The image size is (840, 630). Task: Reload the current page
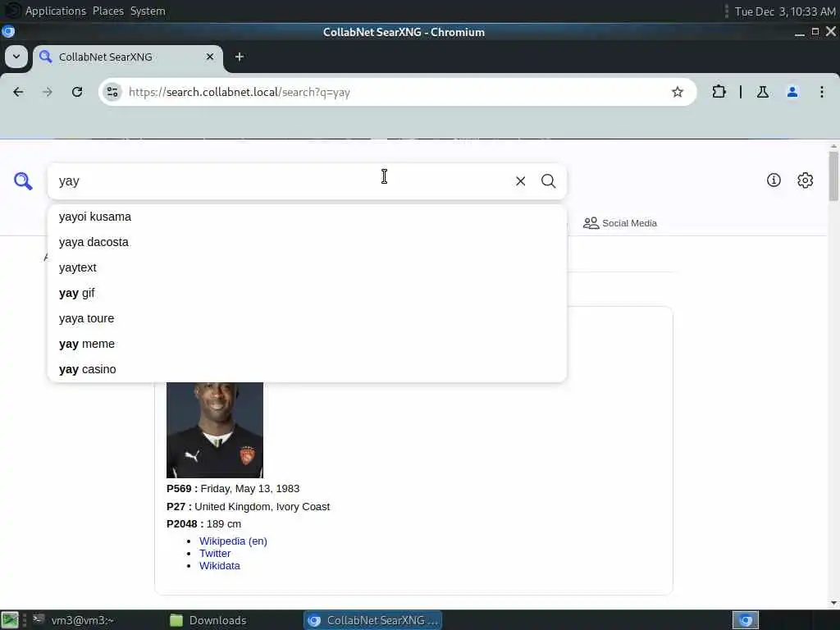77,92
